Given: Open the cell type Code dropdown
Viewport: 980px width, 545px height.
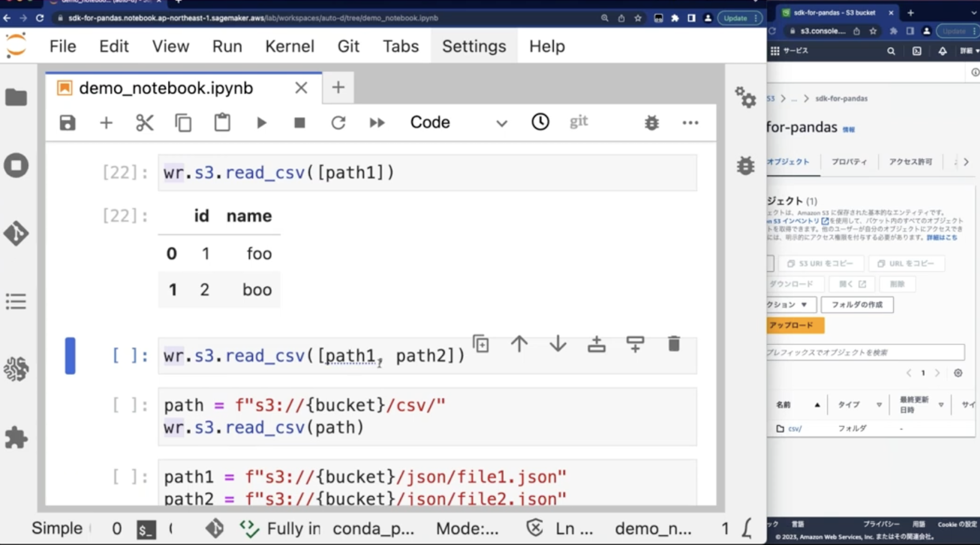Looking at the screenshot, I should 458,122.
